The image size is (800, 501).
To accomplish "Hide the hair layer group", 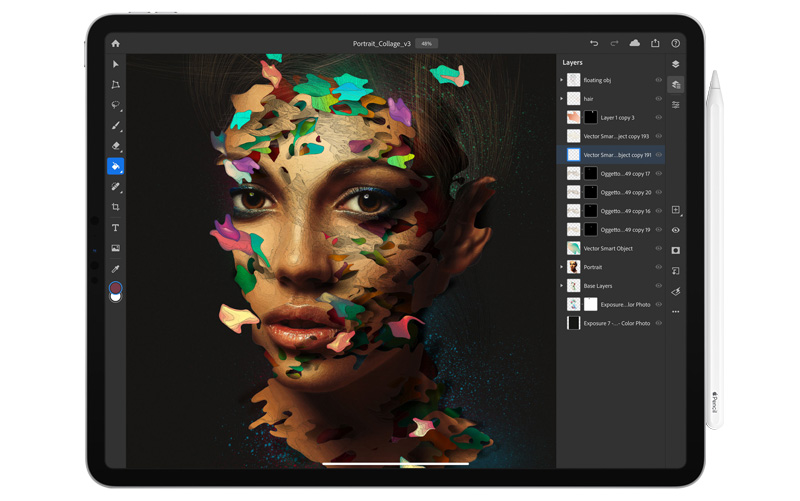I will click(x=659, y=99).
